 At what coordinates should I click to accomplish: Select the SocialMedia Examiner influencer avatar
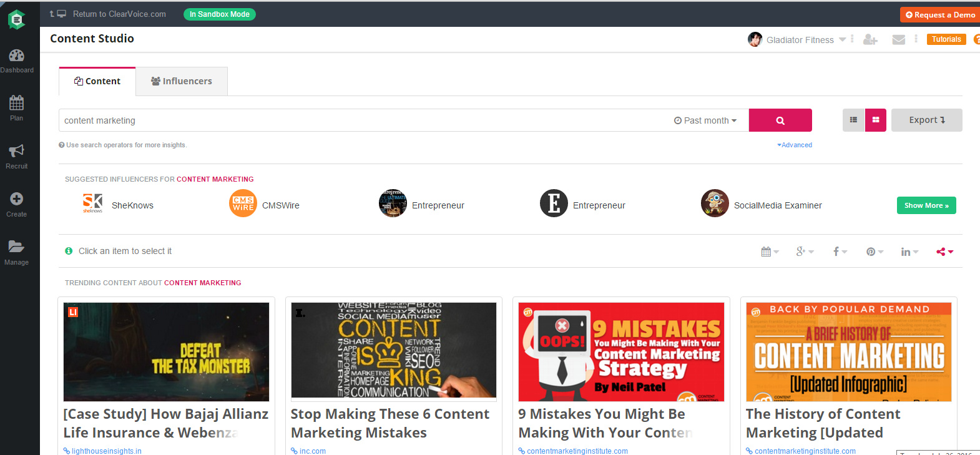(x=715, y=203)
